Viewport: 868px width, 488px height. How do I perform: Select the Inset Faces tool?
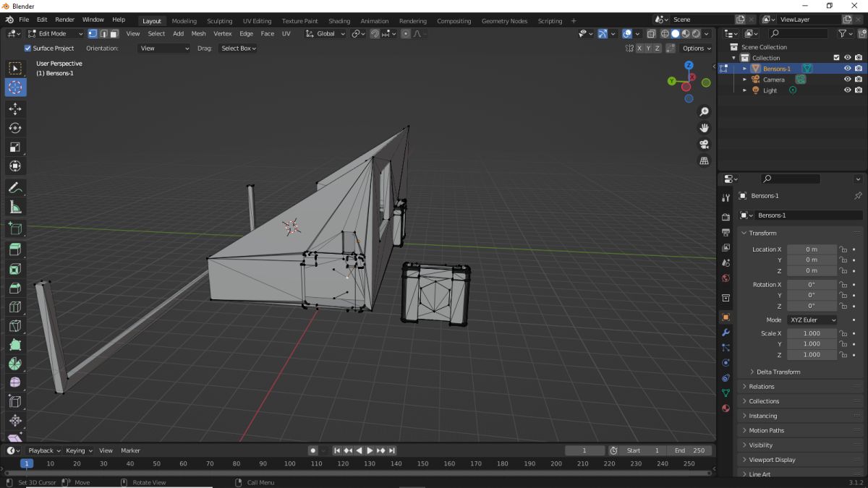[15, 269]
